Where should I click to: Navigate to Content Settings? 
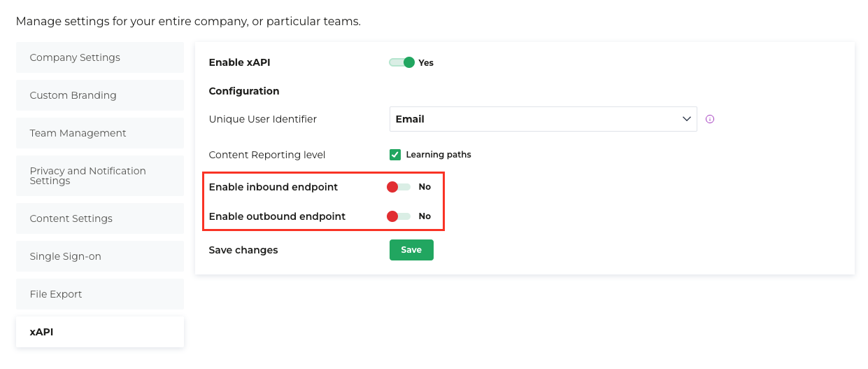(100, 218)
